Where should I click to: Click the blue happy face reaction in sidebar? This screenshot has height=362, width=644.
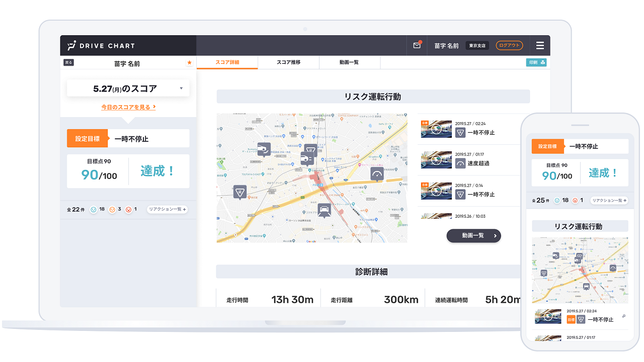[93, 209]
